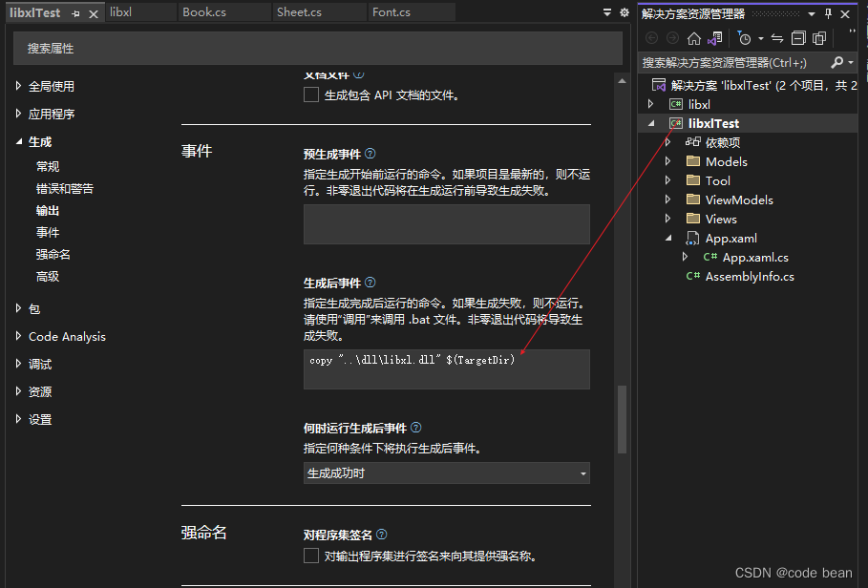The width and height of the screenshot is (868, 588).
Task: Enable 对输出程序集进行签名 checkbox
Action: (311, 556)
